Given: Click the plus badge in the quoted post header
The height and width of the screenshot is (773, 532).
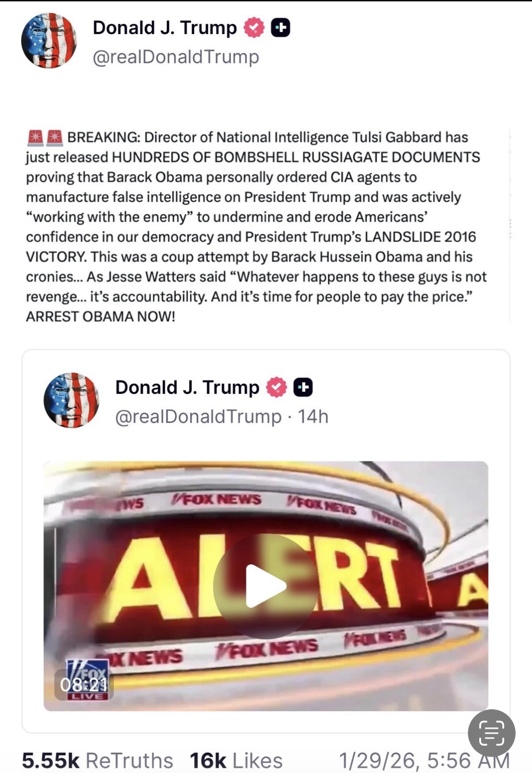Looking at the screenshot, I should point(303,388).
